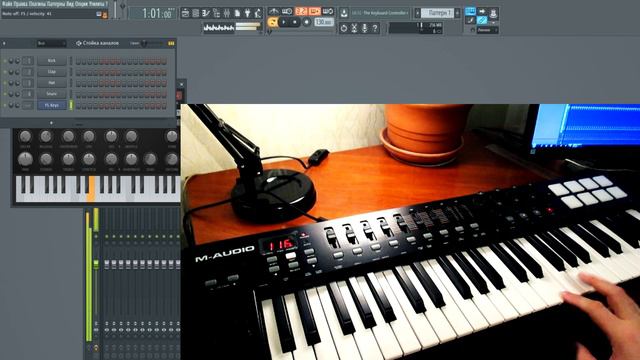The width and height of the screenshot is (640, 360).
Task: Click the circular arrow icon below the hint bar
Action: coord(343,28)
